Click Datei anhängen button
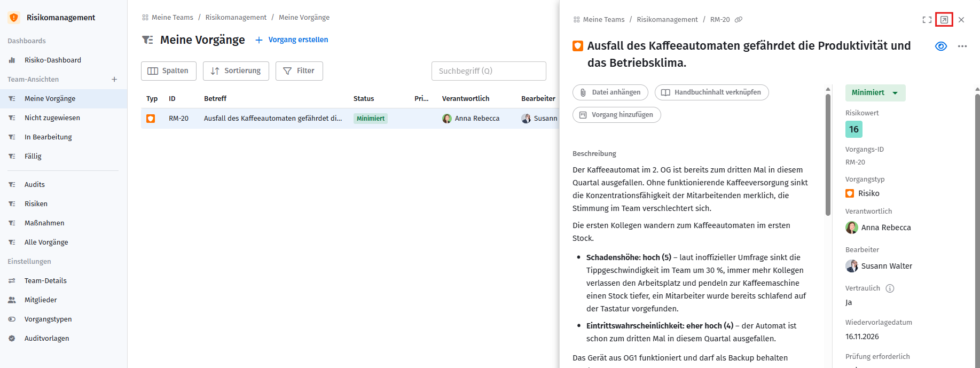 610,92
